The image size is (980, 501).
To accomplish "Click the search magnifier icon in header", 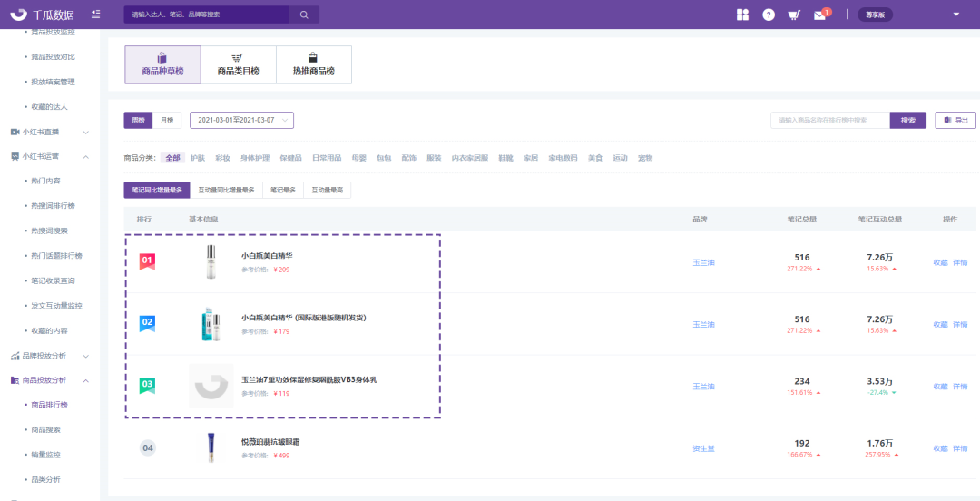I will [304, 15].
